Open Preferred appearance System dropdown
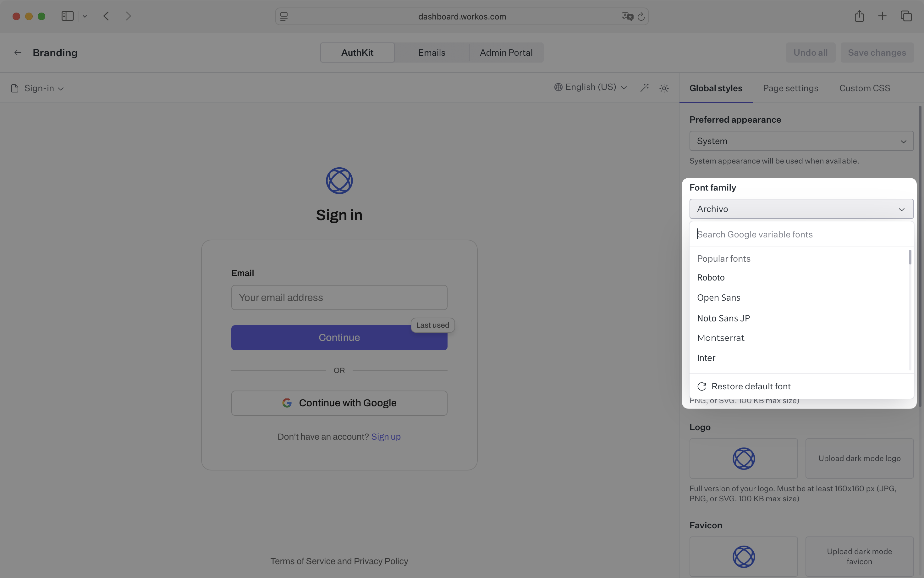924x578 pixels. coord(801,141)
